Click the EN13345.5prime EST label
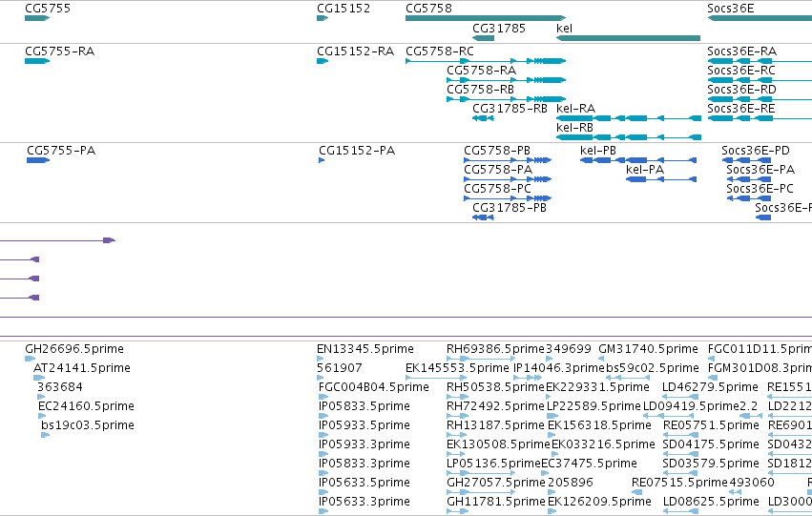Screen dimensions: 812x516 (x=365, y=349)
